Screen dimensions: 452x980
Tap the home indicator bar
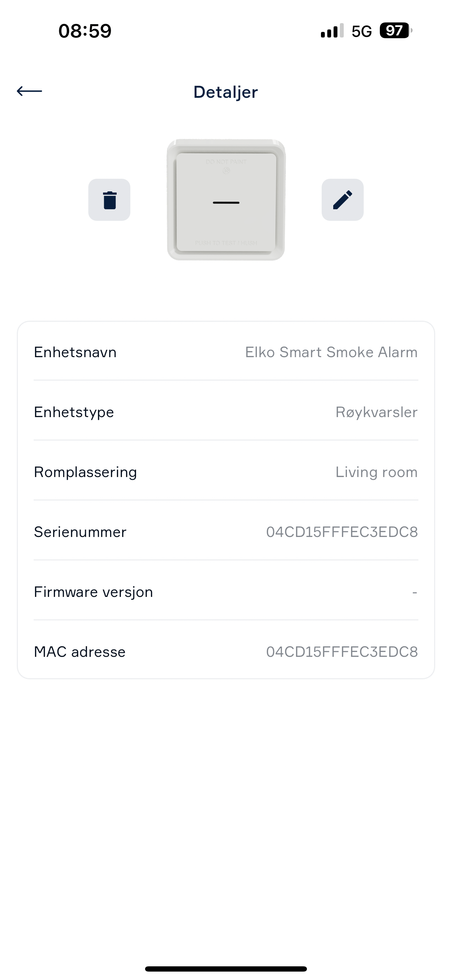(226, 968)
